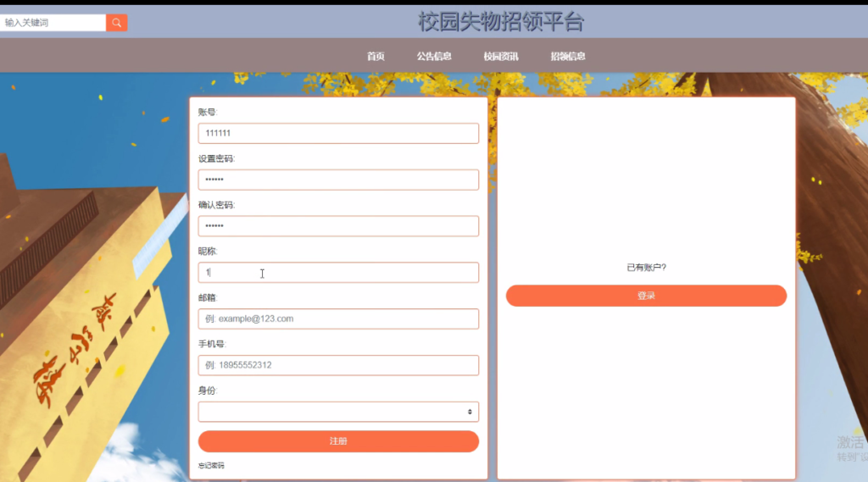Focus the keyword search box

click(53, 23)
